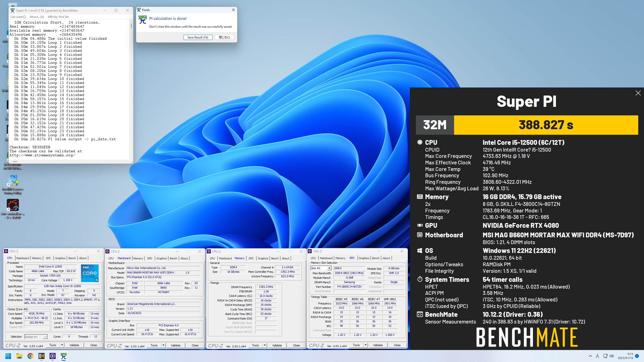
Task: Click the NVIDIA GeForce RTX 4080 text
Action: 520,225
